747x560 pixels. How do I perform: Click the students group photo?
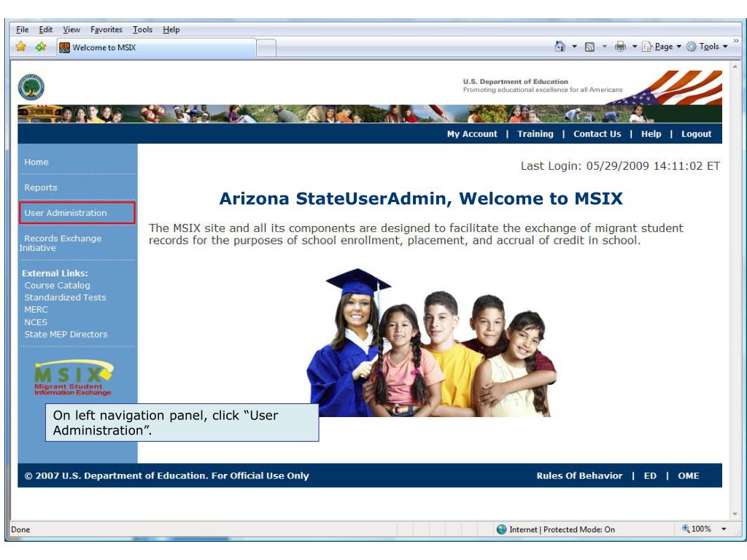[432, 343]
